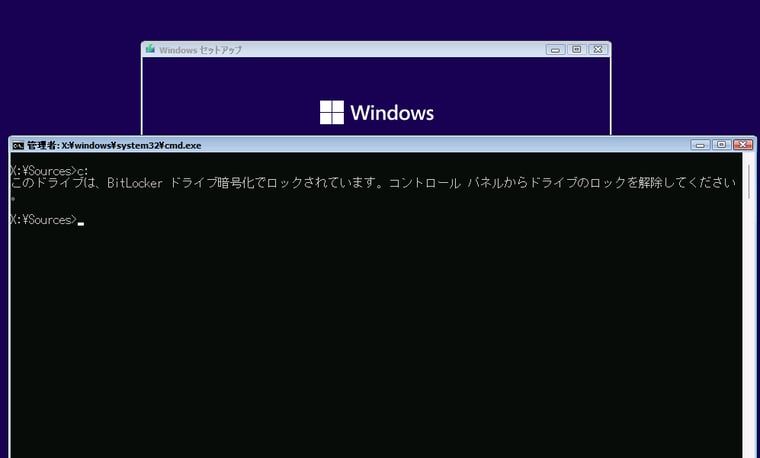The height and width of the screenshot is (458, 760).
Task: Close the cmd.exe window
Action: (743, 145)
